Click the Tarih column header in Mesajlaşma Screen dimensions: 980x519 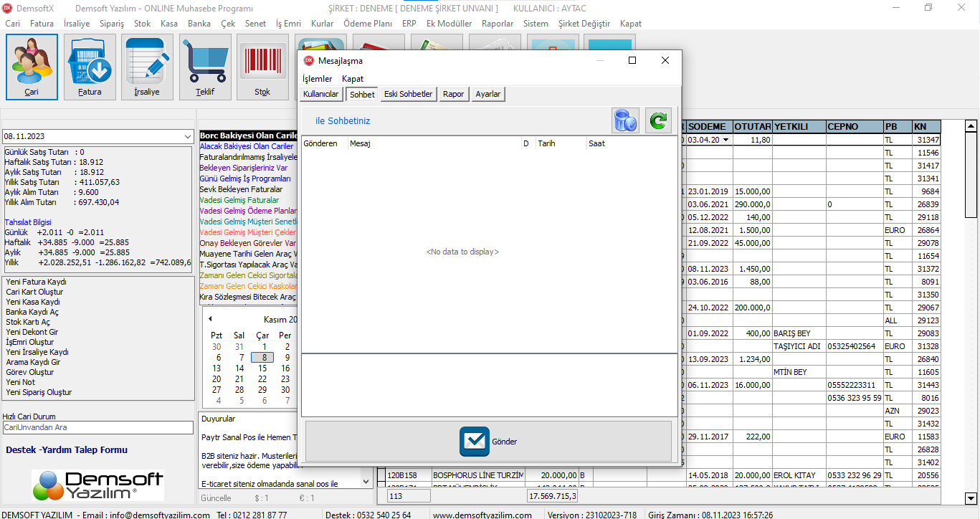pos(561,143)
